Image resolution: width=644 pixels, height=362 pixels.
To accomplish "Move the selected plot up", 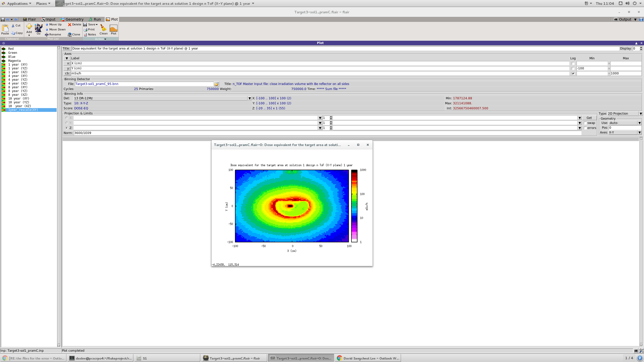I will click(x=54, y=24).
